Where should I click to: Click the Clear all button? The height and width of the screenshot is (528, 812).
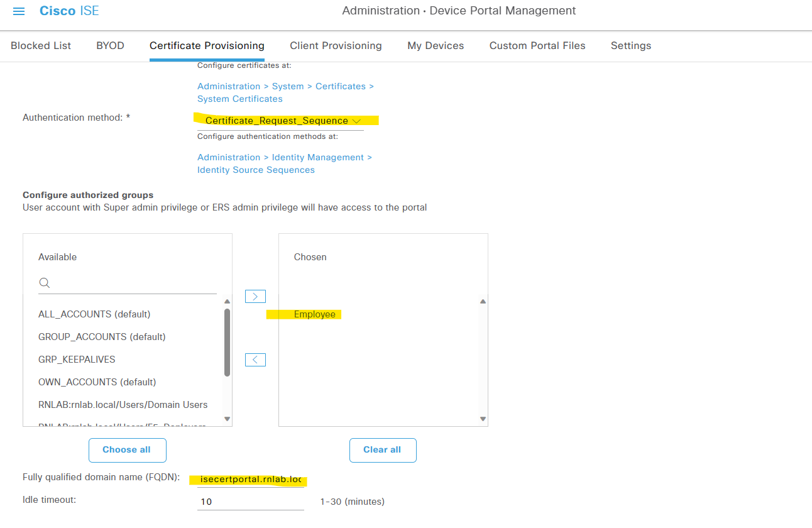point(383,450)
